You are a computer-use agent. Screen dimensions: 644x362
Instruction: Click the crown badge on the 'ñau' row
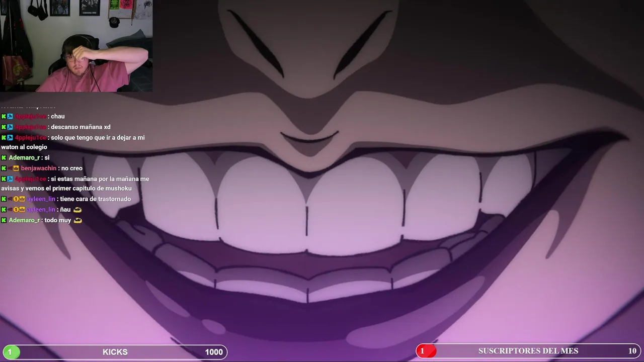[x=22, y=210]
